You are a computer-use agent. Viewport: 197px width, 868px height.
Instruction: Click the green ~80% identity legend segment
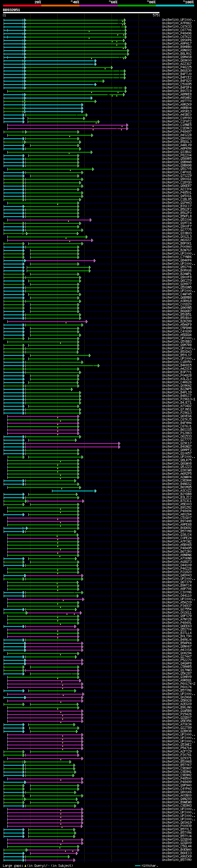137,6
